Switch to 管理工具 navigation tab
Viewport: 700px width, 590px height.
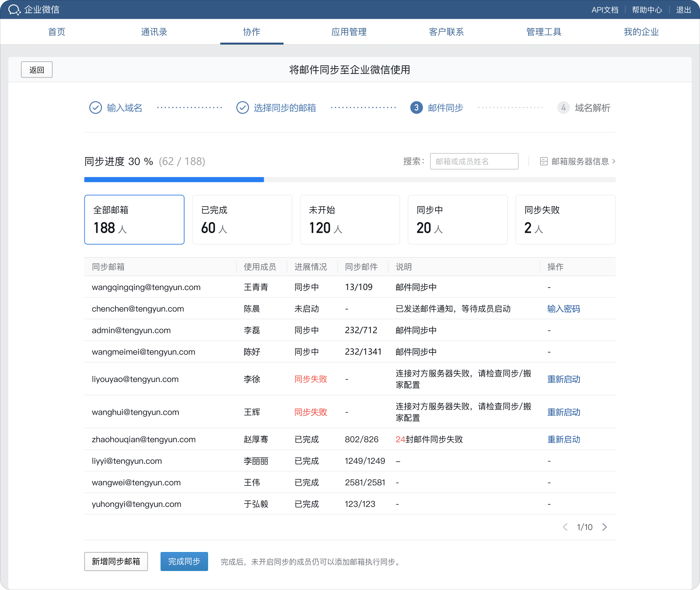[544, 32]
